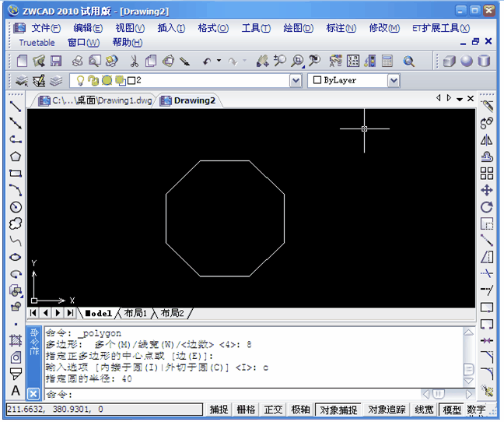This screenshot has width=504, height=422.
Task: Expand the ByLayer color dropdown arrow
Action: point(394,81)
